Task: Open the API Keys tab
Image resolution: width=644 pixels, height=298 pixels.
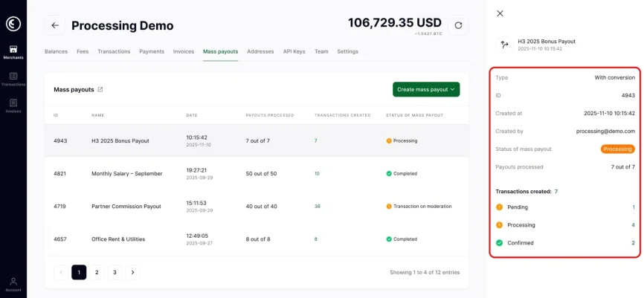Action: (x=294, y=51)
